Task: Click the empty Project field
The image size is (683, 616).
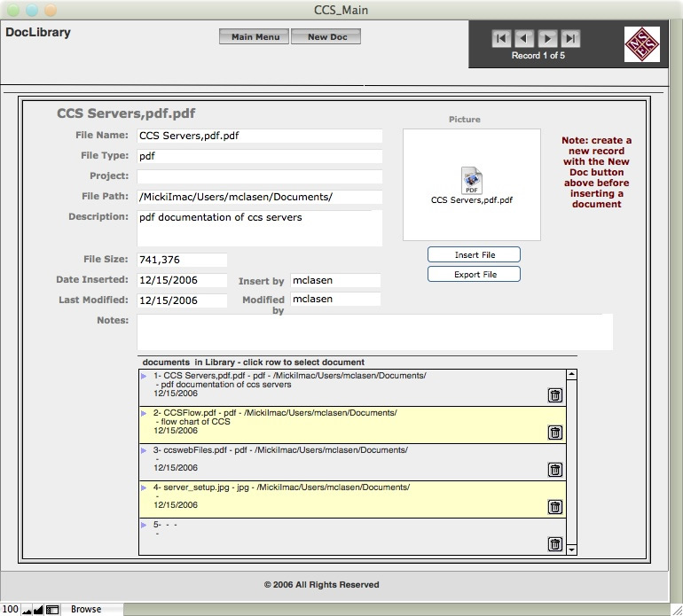Action: pyautogui.click(x=260, y=176)
